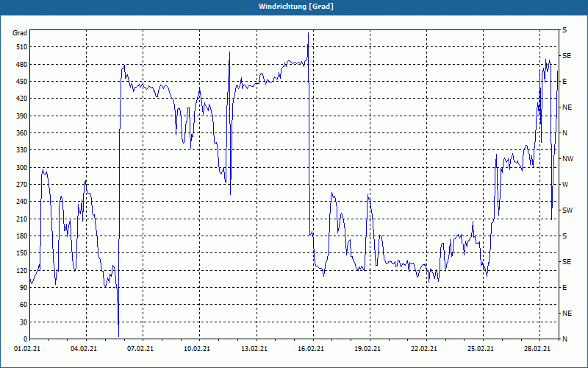Click the y-axis value '330'
This screenshot has height=368, width=588.
point(22,150)
